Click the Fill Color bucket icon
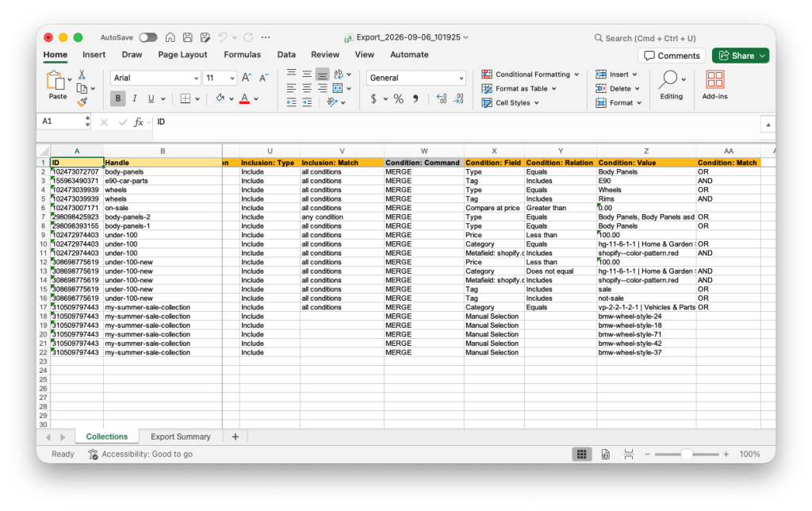 tap(220, 98)
